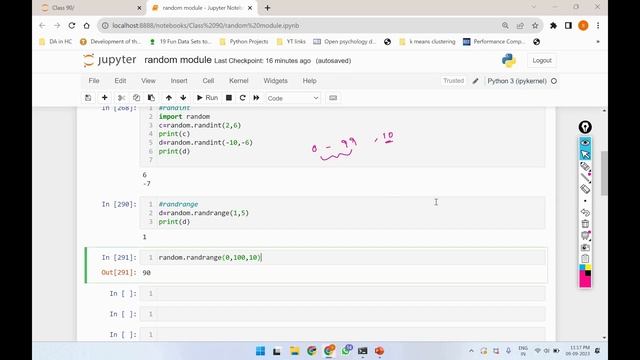Select the eraser tool in annotation toolbar
640x360 pixels.
(585, 189)
